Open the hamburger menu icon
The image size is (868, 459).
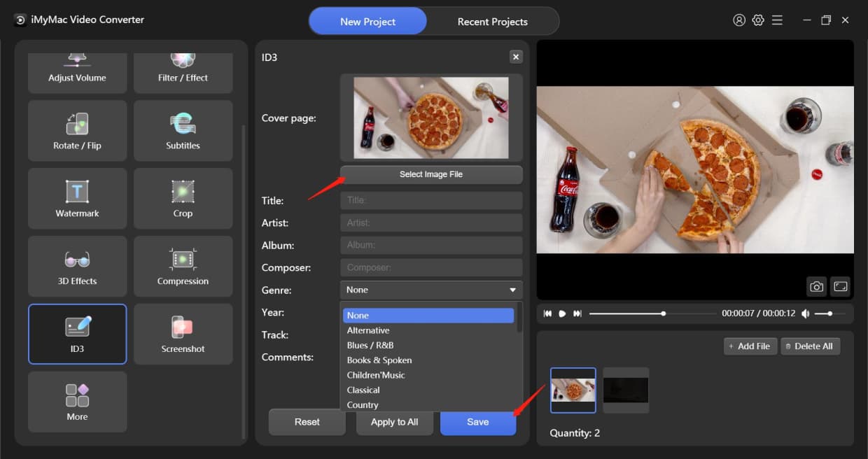tap(777, 20)
